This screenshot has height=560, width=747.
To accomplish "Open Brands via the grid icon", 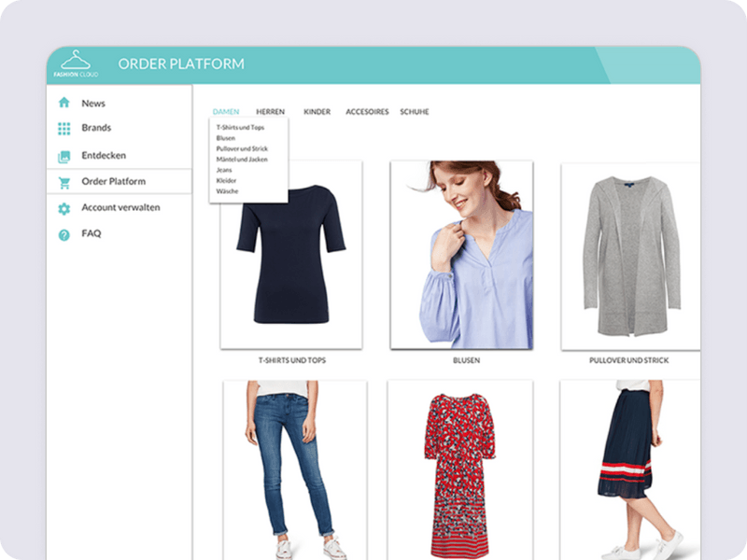I will pyautogui.click(x=65, y=129).
